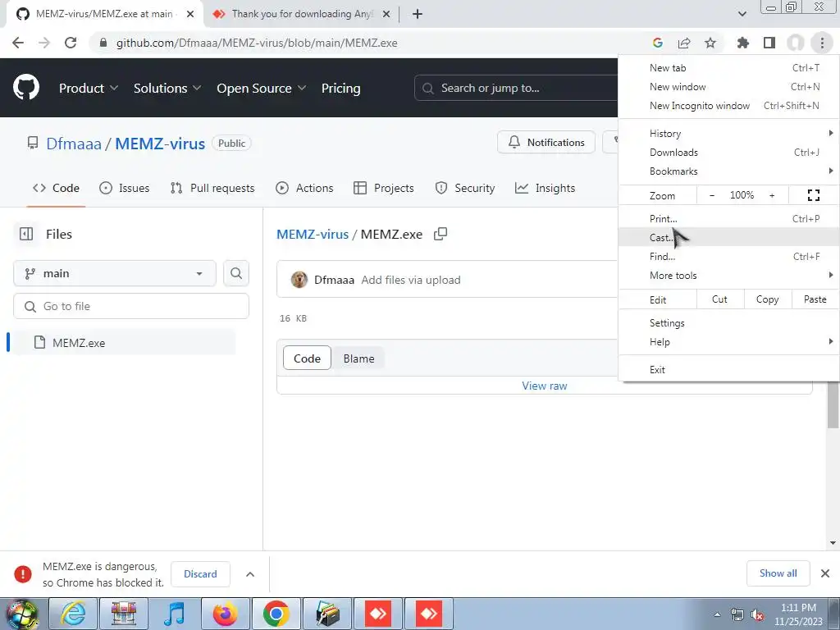This screenshot has height=630, width=840.
Task: Increase zoom with plus button
Action: 772,195
